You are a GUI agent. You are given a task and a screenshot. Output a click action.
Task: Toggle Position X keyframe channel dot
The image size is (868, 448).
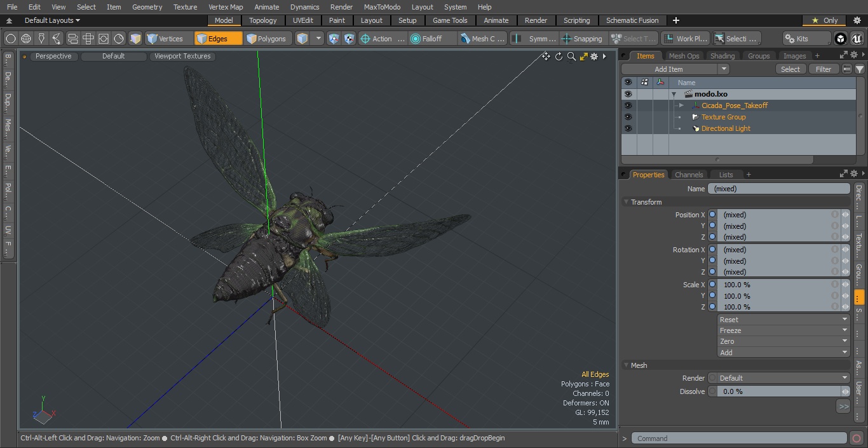(x=712, y=215)
